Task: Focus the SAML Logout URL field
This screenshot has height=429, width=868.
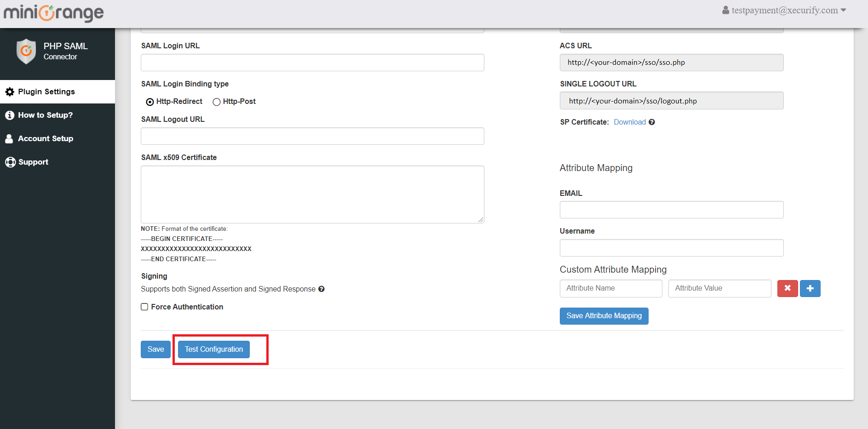Action: (312, 136)
